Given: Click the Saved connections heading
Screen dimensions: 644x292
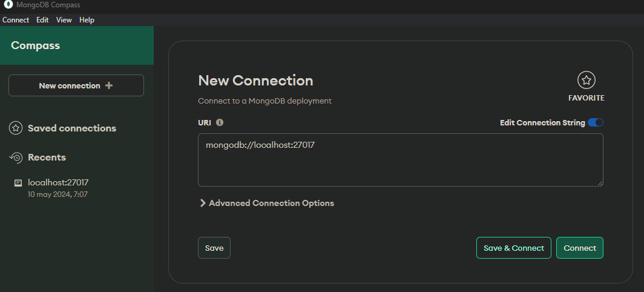Looking at the screenshot, I should (72, 128).
